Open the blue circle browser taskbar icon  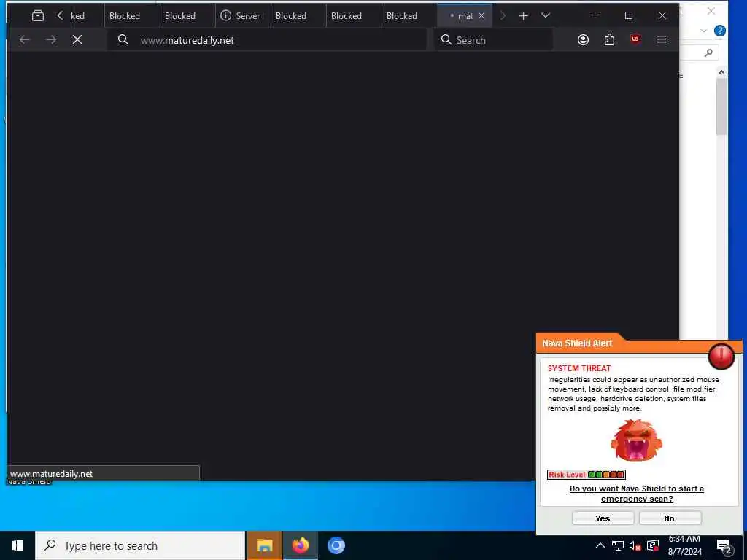click(336, 545)
